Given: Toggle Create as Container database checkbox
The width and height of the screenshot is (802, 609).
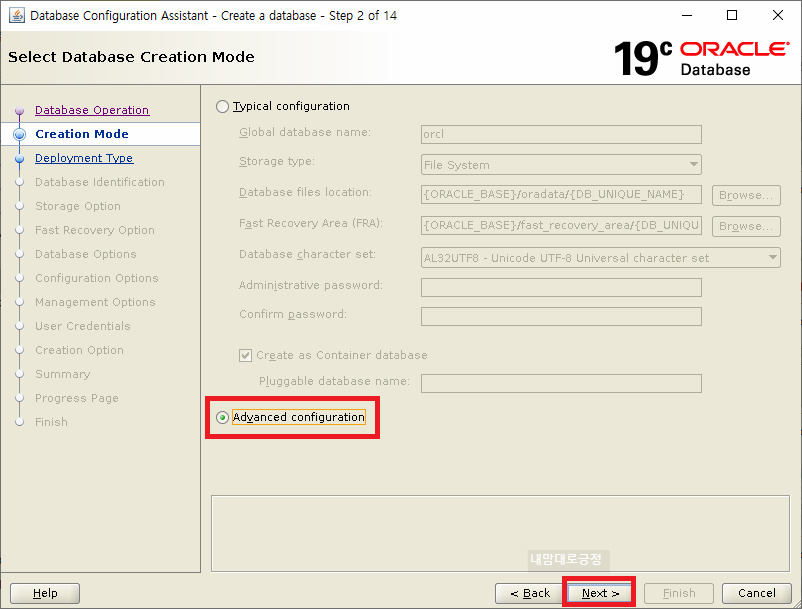Looking at the screenshot, I should 246,355.
